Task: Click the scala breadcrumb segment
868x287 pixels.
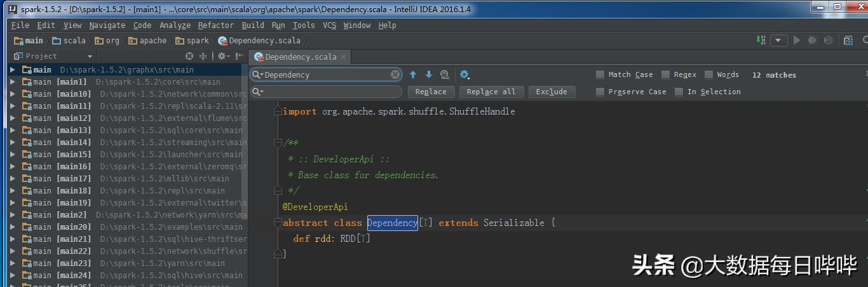Action: (69, 41)
